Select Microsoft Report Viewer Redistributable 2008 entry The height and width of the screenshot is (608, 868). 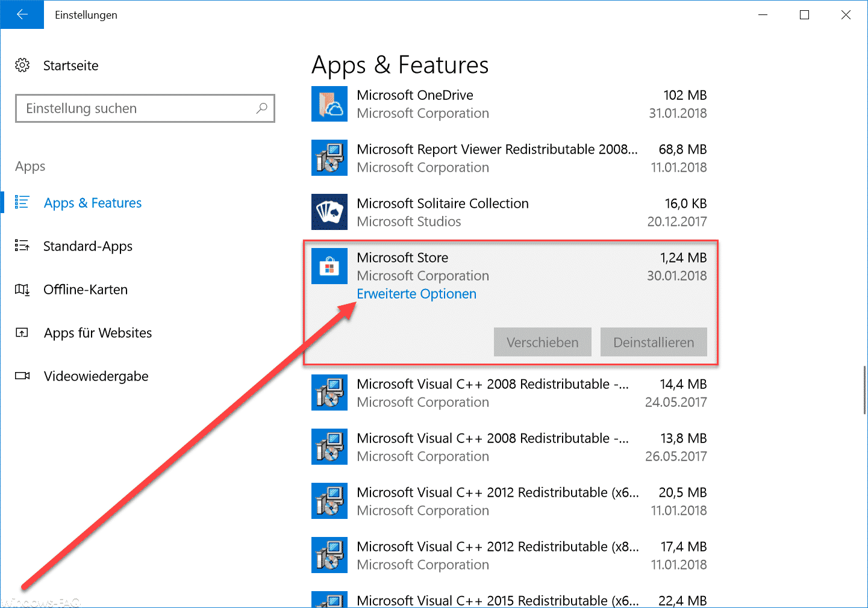(497, 149)
